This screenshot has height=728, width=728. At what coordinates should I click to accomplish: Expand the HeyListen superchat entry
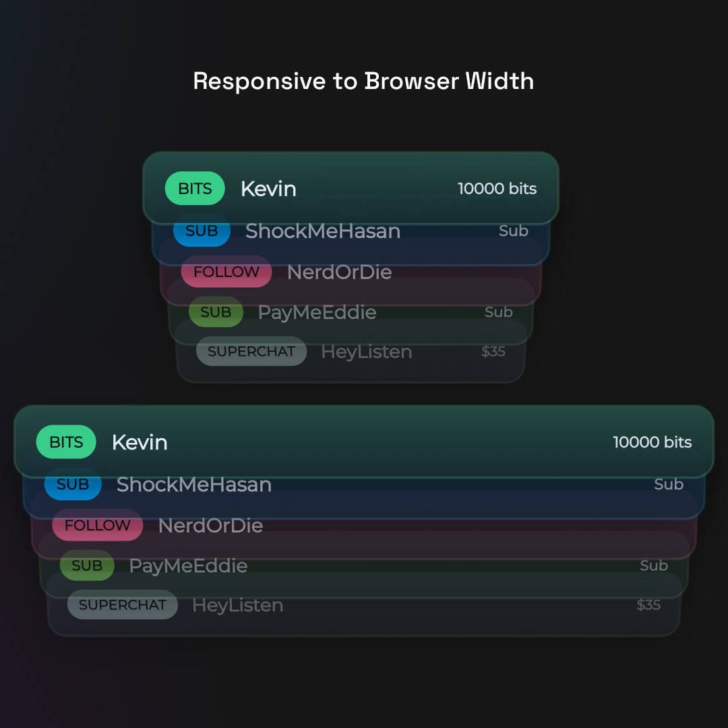tap(366, 351)
